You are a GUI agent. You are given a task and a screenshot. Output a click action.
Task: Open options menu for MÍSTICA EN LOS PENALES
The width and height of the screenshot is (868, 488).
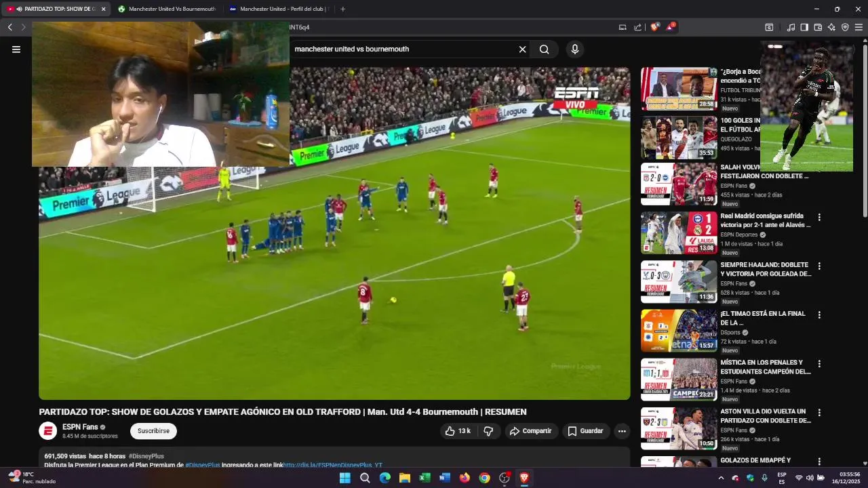[x=819, y=364]
